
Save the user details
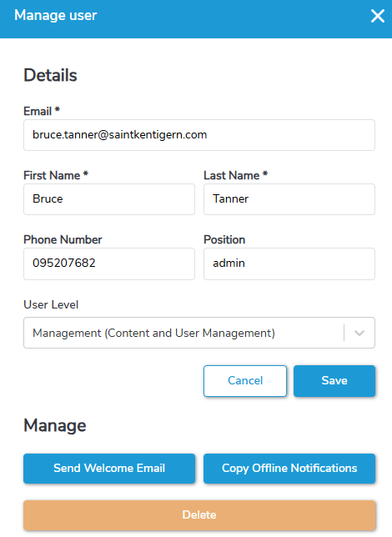[x=334, y=381]
